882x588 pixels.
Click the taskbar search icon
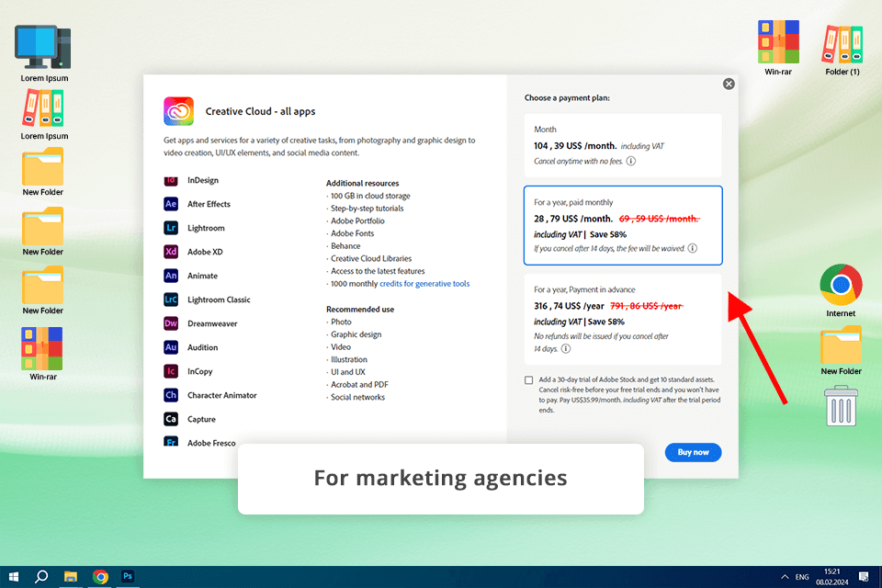[41, 576]
